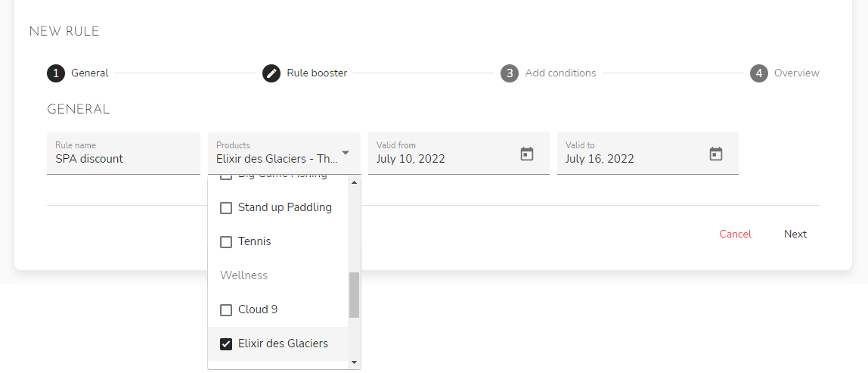868x373 pixels.
Task: Proceed with the Next button
Action: point(795,235)
